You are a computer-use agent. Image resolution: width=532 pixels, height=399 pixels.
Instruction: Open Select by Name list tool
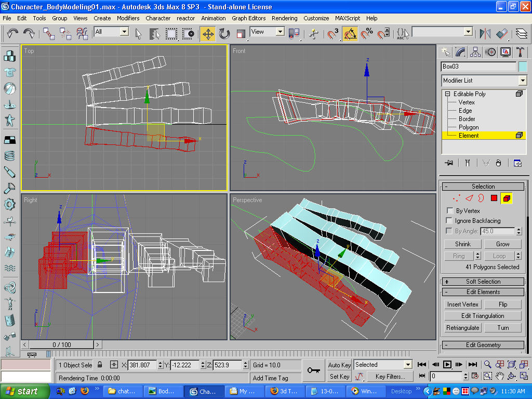pos(154,34)
